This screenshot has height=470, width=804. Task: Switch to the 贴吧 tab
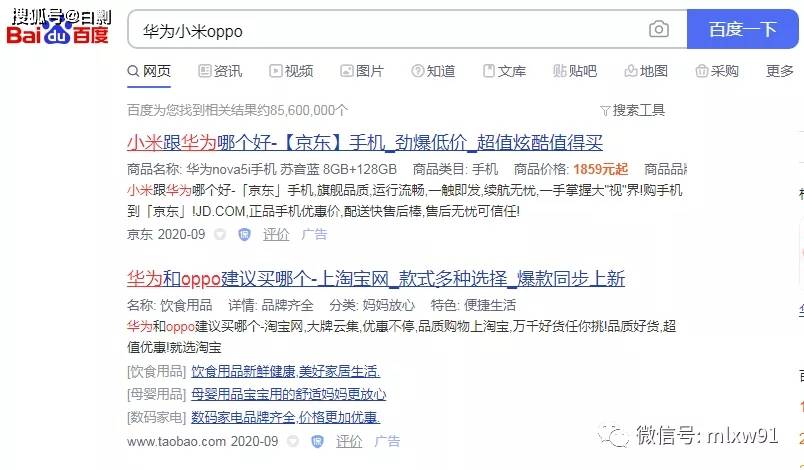tap(575, 71)
